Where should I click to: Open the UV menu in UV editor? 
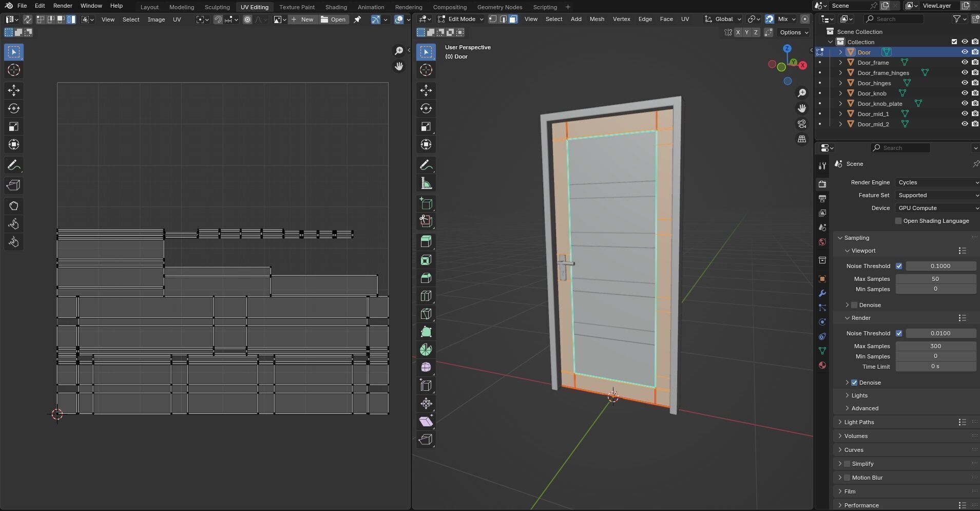tap(177, 20)
